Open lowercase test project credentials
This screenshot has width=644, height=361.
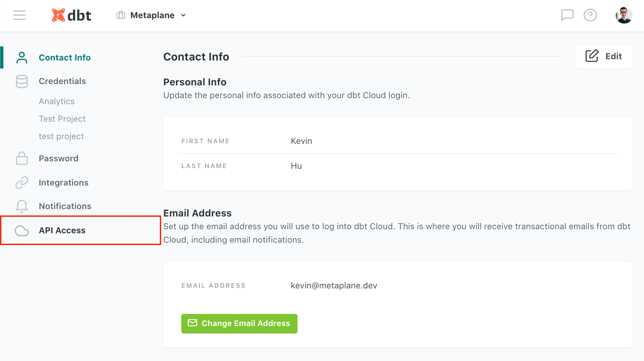(61, 136)
